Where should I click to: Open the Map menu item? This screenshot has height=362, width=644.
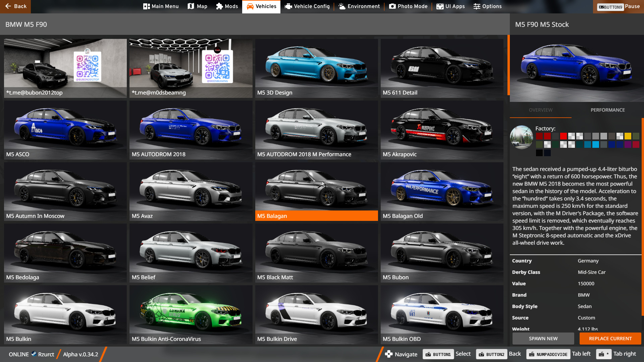point(197,6)
